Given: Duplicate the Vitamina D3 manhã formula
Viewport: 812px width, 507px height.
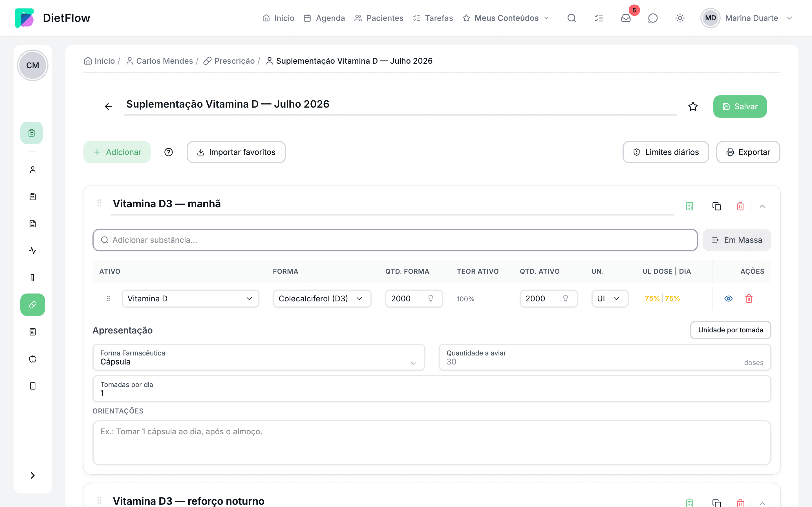Looking at the screenshot, I should [x=716, y=206].
